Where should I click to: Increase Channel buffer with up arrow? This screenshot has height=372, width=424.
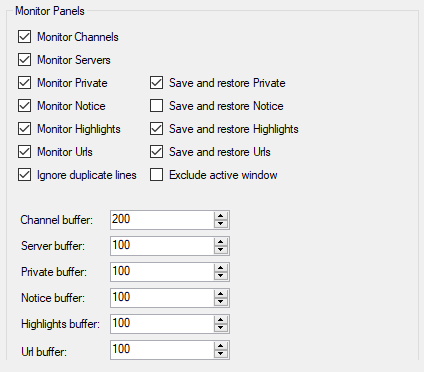tap(221, 216)
